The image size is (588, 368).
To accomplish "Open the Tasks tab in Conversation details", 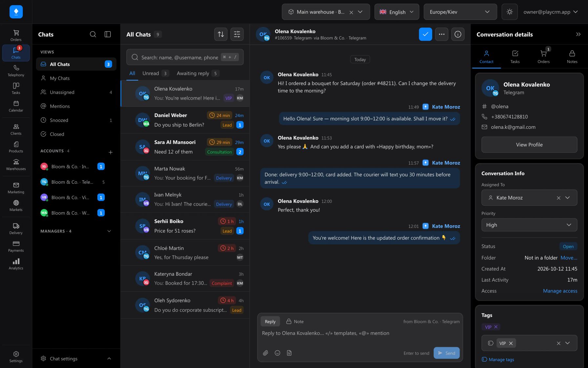I will [515, 57].
